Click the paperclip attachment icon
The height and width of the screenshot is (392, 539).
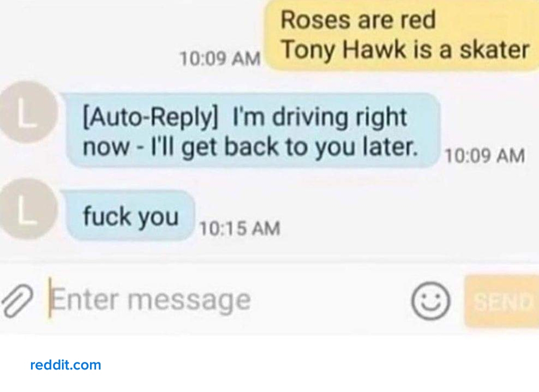point(17,301)
